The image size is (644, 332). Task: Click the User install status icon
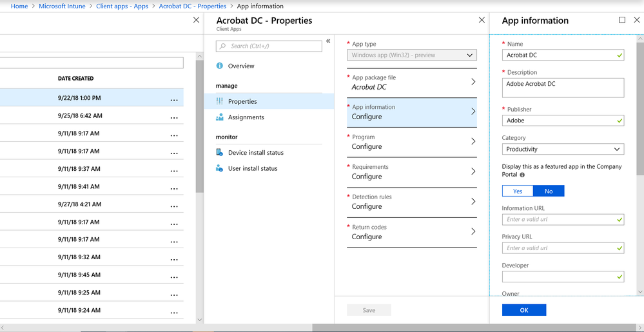coord(220,168)
